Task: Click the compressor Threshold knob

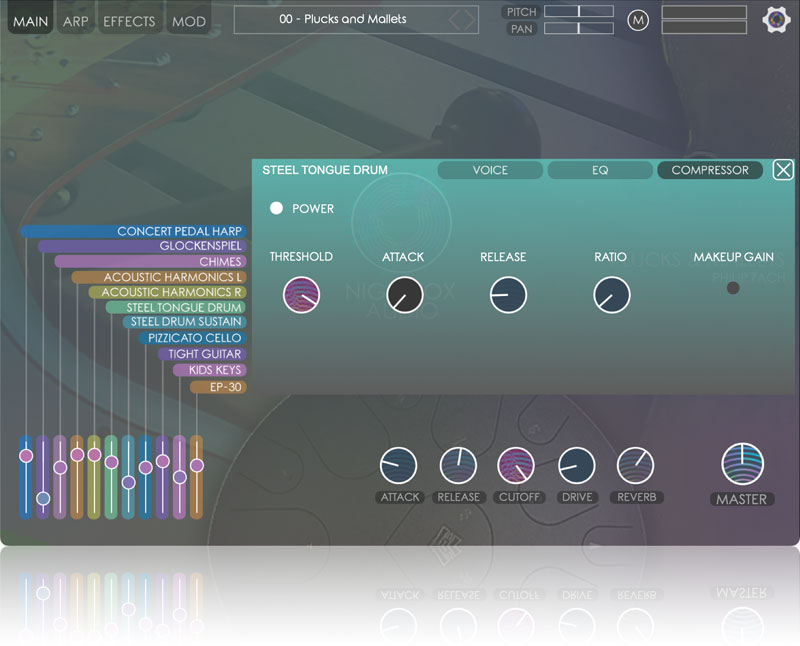Action: (x=301, y=295)
